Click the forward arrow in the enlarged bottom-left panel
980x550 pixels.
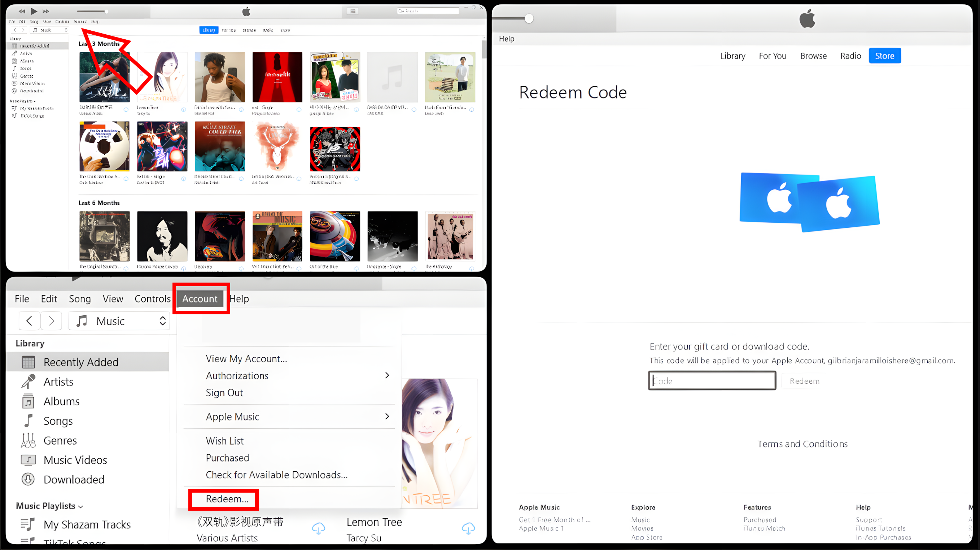click(51, 321)
